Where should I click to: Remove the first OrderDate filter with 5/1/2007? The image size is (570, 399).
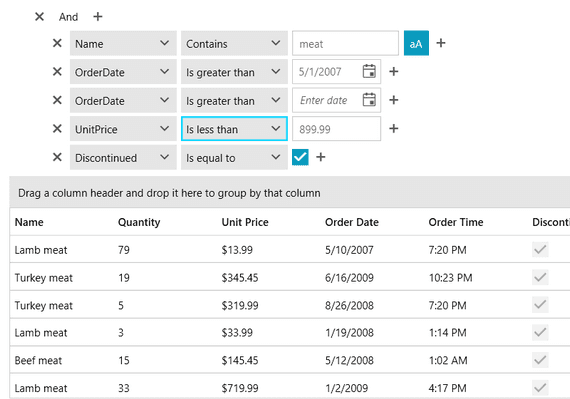point(57,72)
